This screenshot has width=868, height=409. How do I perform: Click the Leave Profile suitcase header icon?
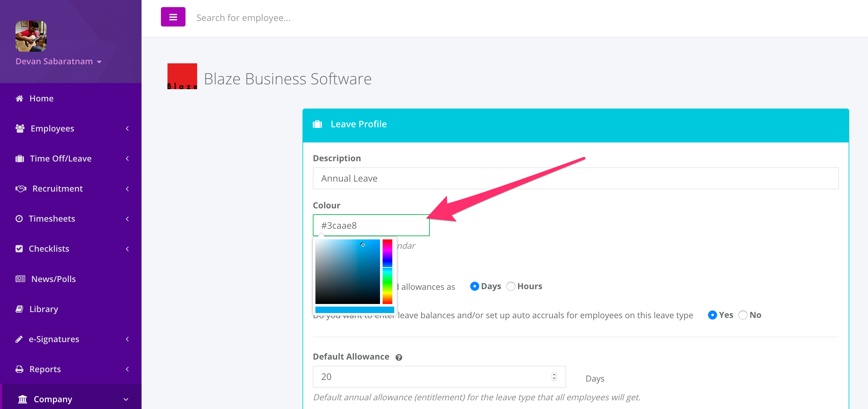[x=317, y=124]
